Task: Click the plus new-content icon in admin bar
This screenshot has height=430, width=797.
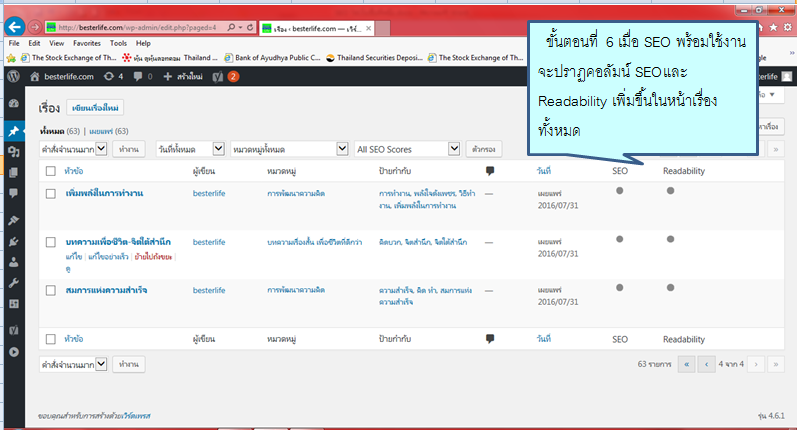Action: pyautogui.click(x=168, y=77)
